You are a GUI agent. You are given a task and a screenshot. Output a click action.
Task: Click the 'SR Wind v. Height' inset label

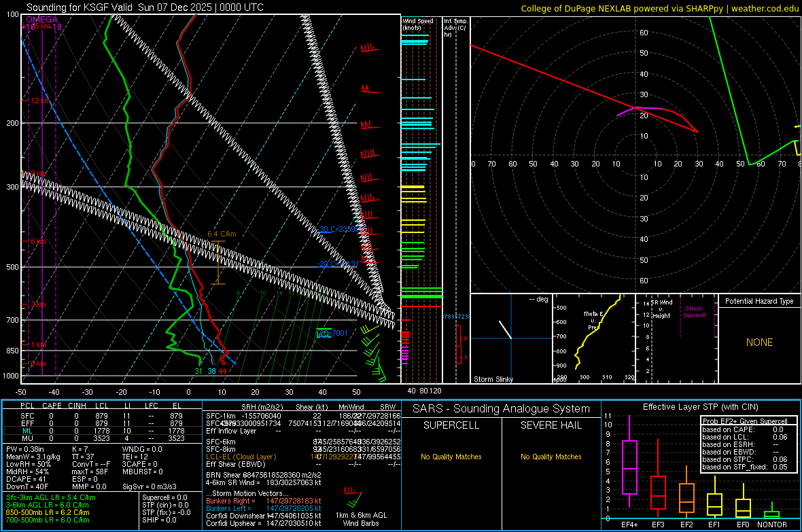click(662, 309)
